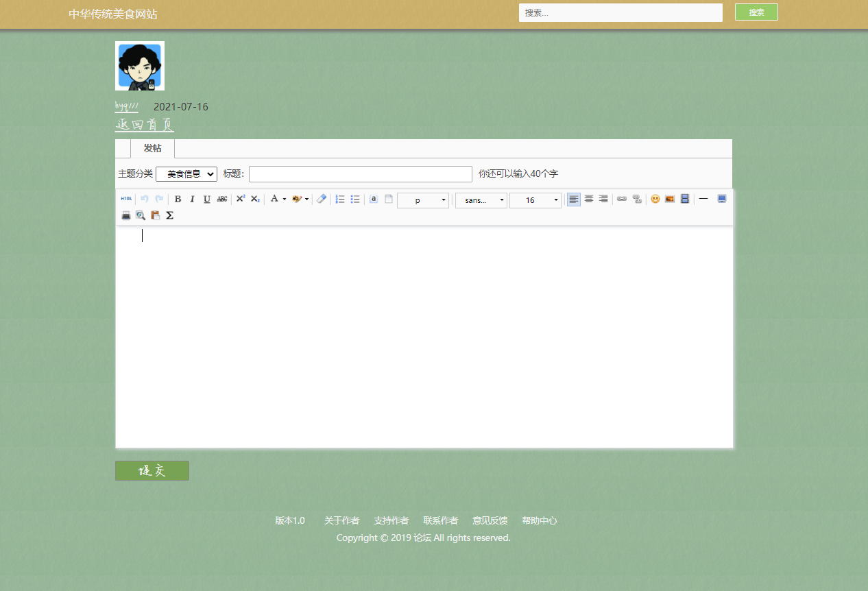Click the username link beside date

click(x=127, y=106)
